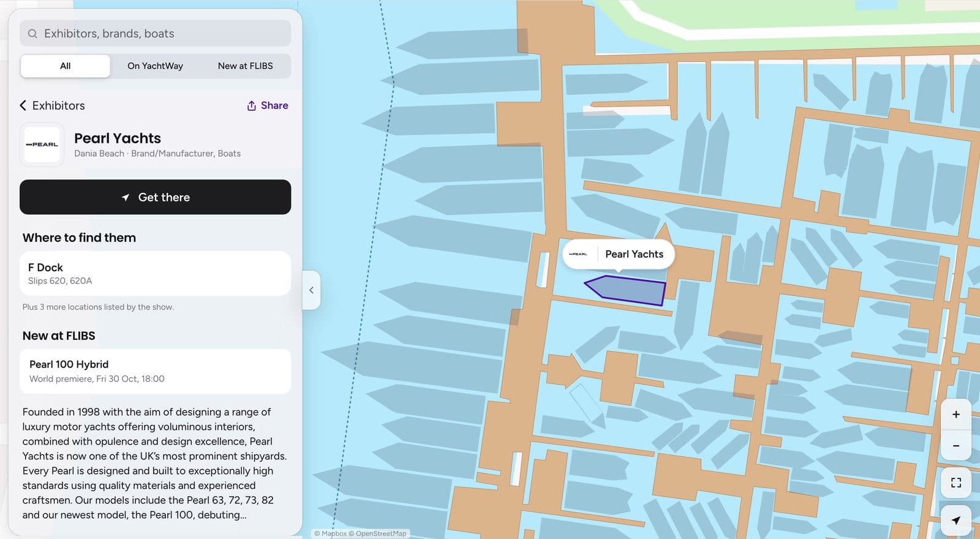
Task: Click the zoom in plus button
Action: [x=956, y=415]
